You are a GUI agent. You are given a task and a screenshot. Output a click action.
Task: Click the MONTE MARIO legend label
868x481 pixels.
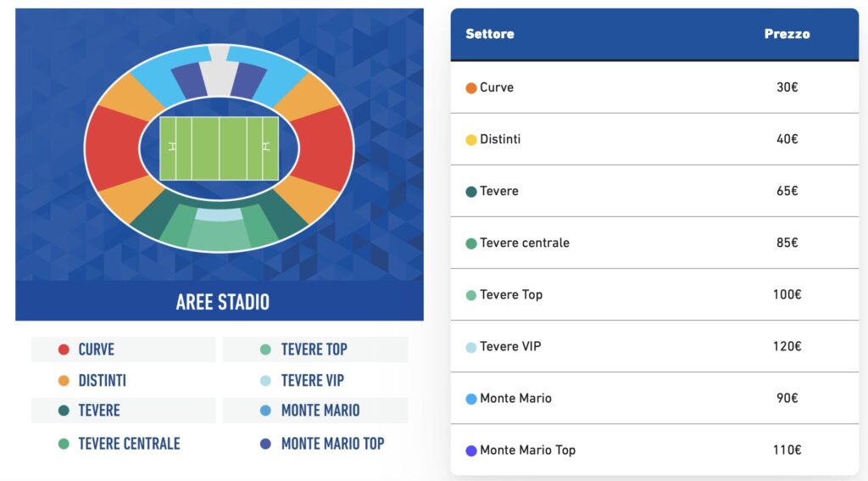pyautogui.click(x=320, y=411)
